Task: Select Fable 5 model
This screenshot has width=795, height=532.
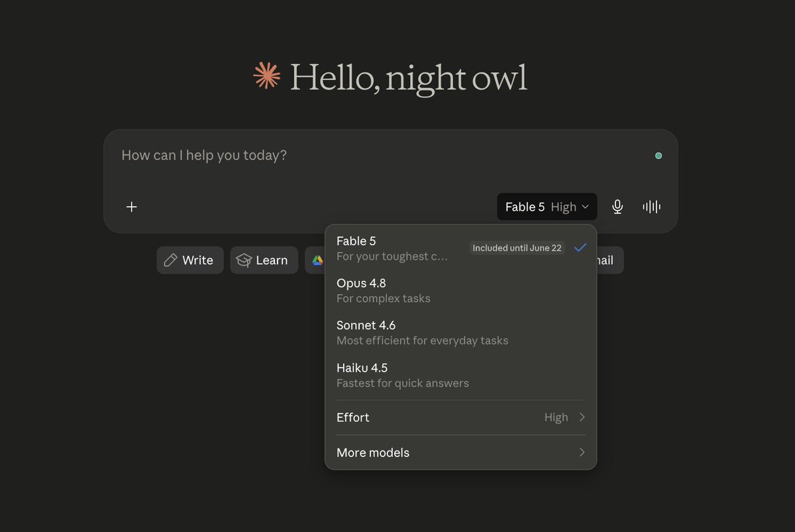Action: pyautogui.click(x=461, y=248)
